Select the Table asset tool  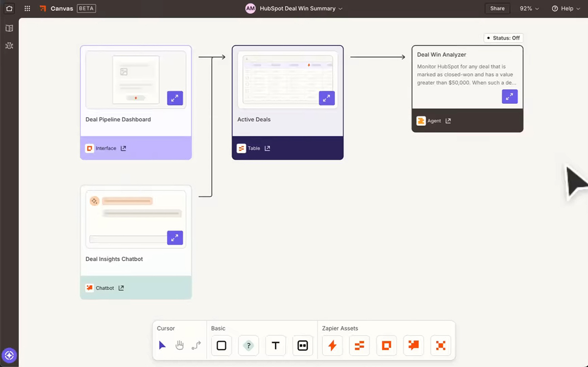(359, 345)
